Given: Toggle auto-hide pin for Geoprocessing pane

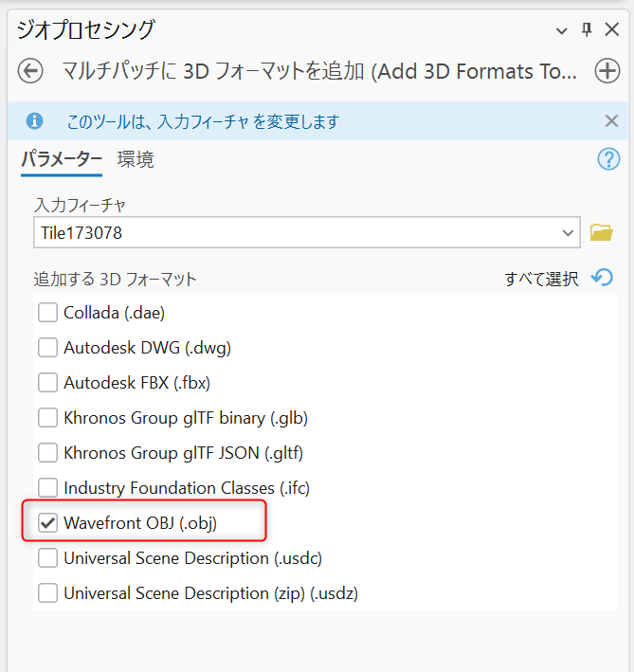Looking at the screenshot, I should point(587,29).
